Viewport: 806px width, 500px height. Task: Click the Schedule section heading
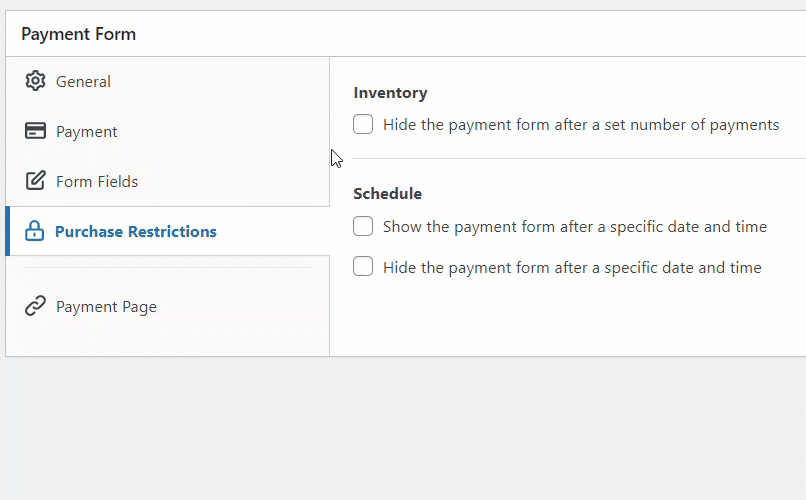[387, 194]
